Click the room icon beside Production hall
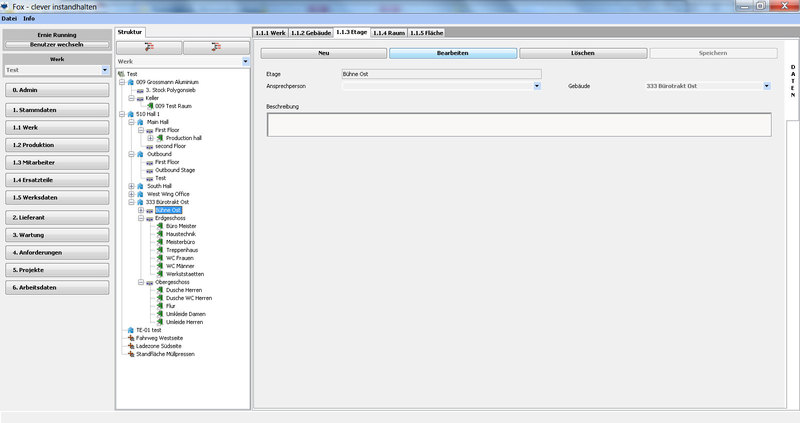Viewport: 800px width, 423px height. 160,138
